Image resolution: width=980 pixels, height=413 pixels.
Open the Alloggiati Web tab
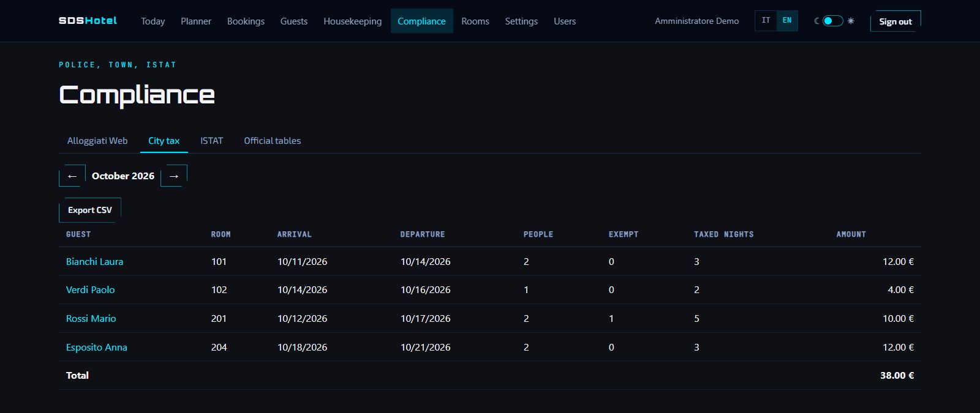pyautogui.click(x=97, y=141)
